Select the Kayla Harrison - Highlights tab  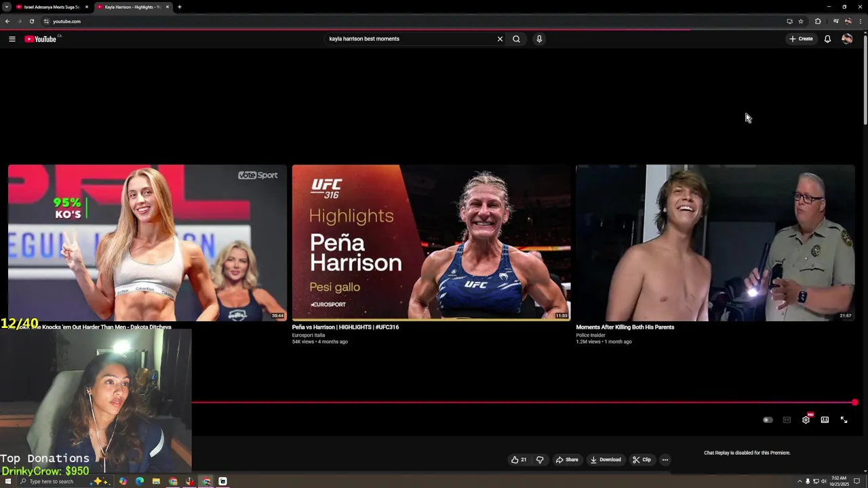click(132, 7)
